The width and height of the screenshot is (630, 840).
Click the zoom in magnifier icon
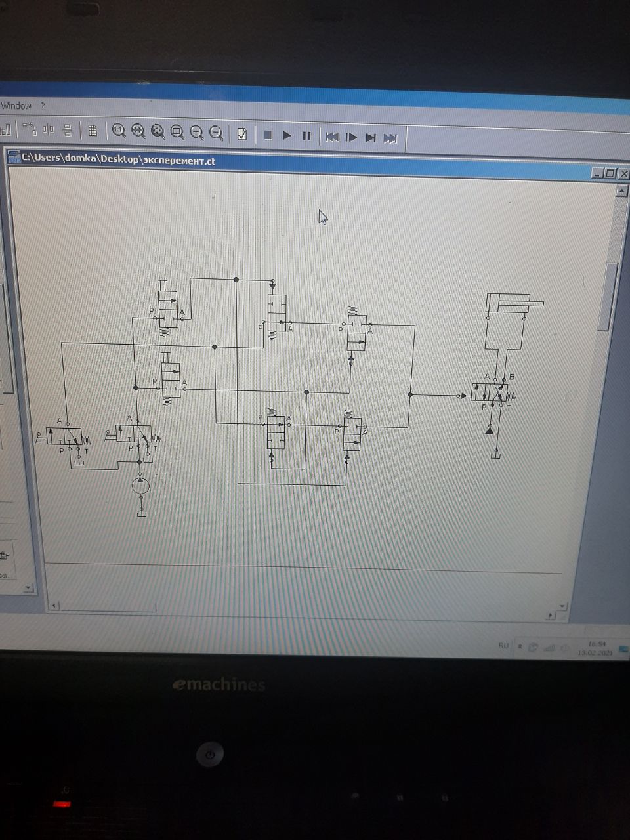pos(197,133)
